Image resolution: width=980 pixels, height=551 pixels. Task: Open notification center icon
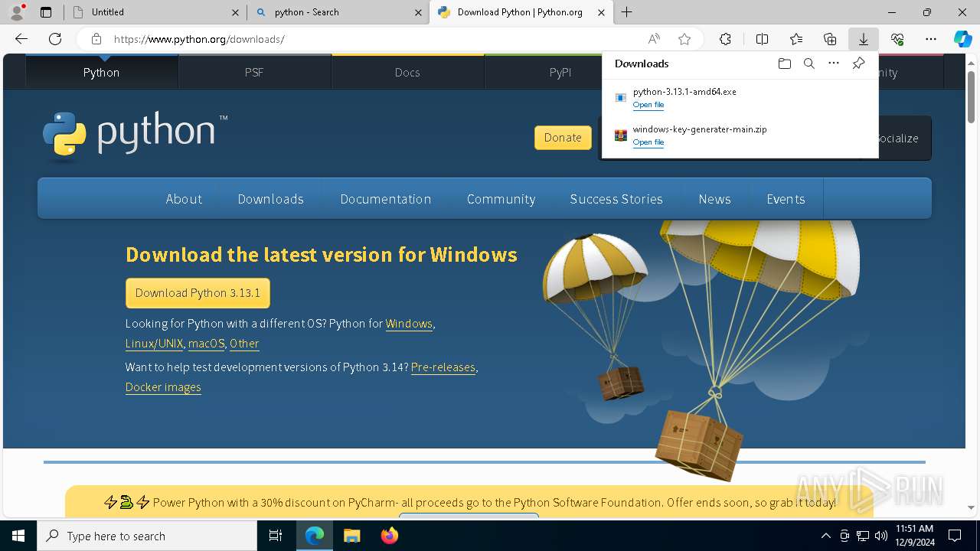tap(955, 536)
